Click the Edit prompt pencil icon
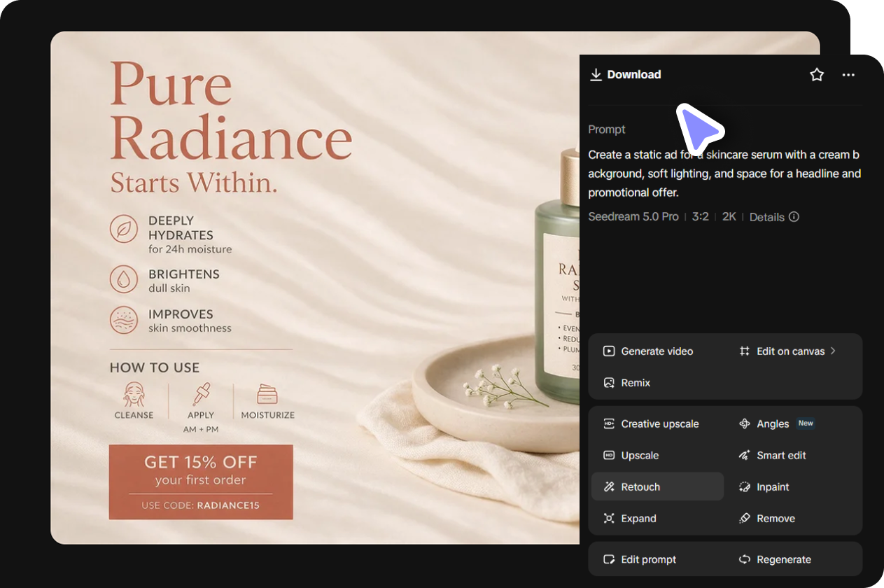The height and width of the screenshot is (588, 884). click(x=609, y=560)
